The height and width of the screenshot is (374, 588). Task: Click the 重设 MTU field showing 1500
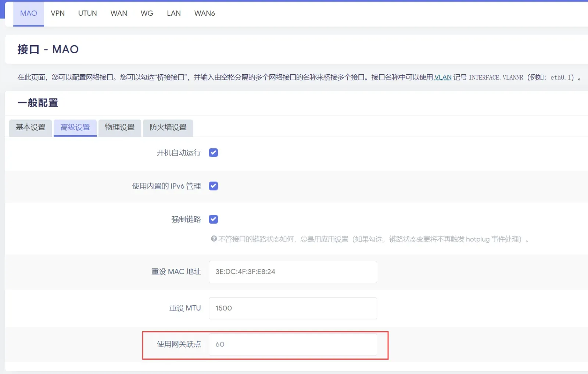point(293,308)
